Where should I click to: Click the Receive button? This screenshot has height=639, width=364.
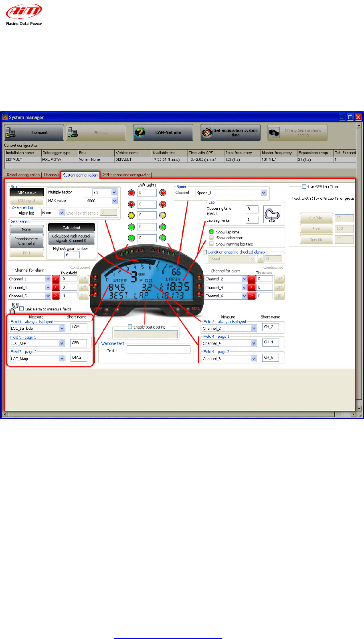coord(96,132)
